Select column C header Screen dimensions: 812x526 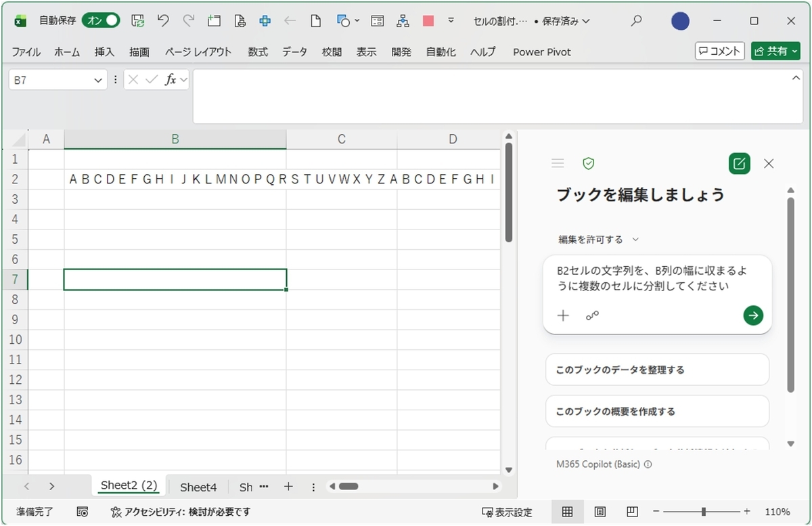pos(341,139)
